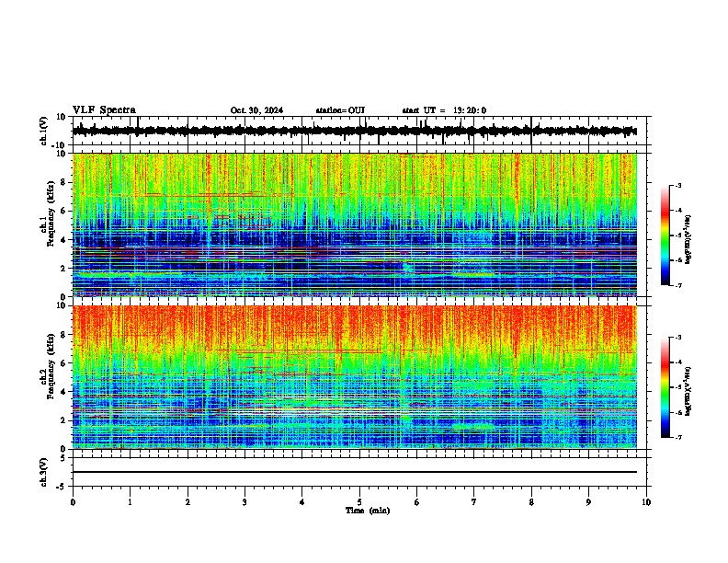
Task: Click the "-7" label on ch.2 color bar
Action: tap(677, 438)
